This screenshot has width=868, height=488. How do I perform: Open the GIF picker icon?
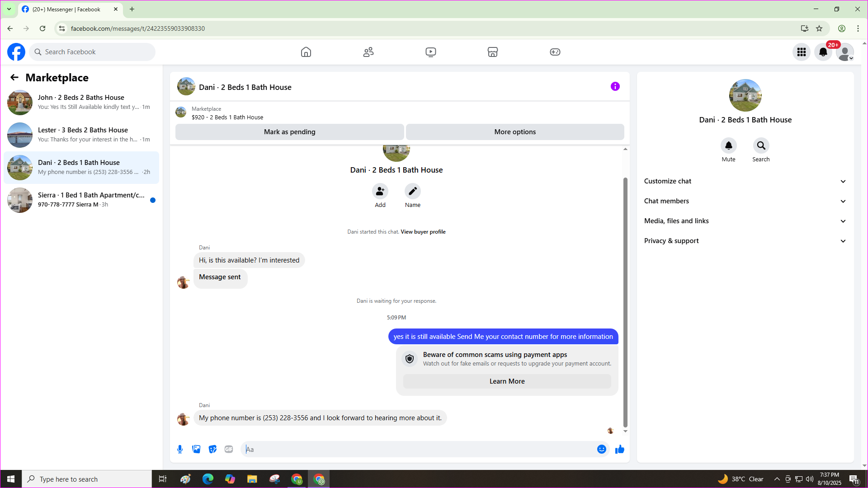[x=229, y=449]
